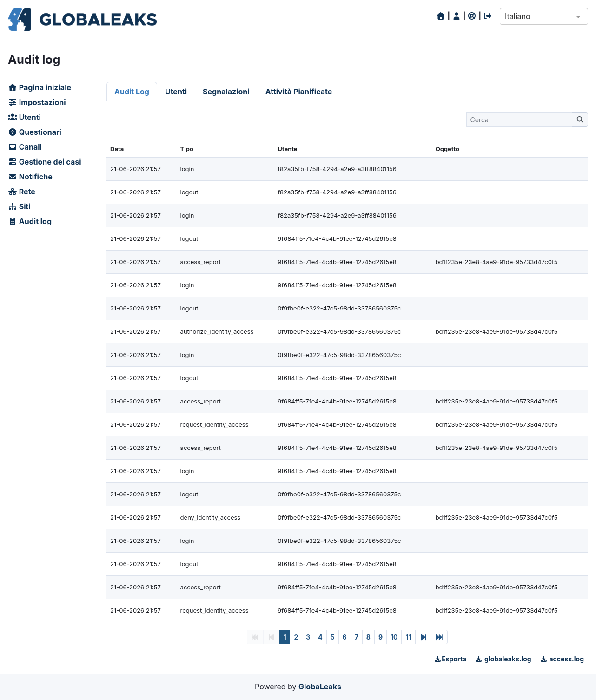Open Impostazioni in sidebar
The height and width of the screenshot is (700, 596).
point(37,102)
